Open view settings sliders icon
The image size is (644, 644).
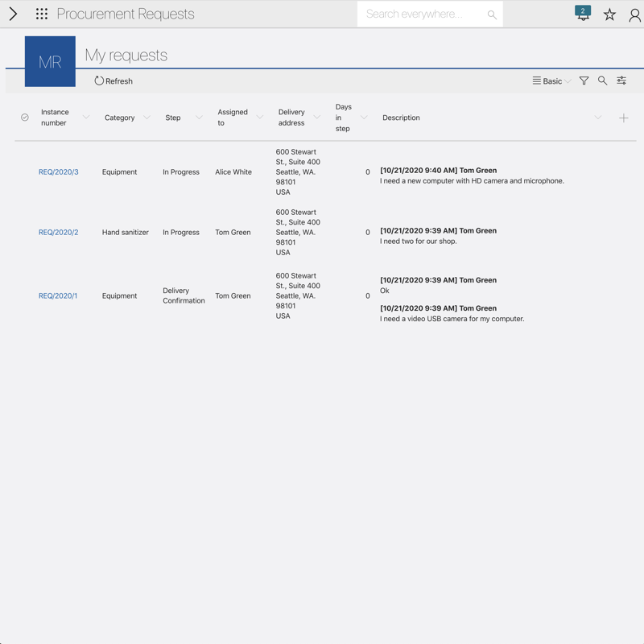tap(621, 81)
